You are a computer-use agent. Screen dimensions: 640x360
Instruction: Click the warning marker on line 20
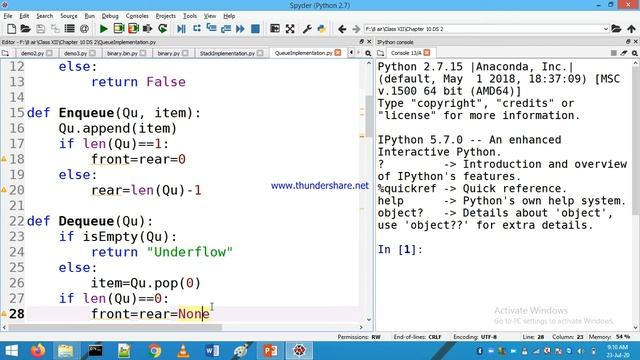tap(4, 190)
